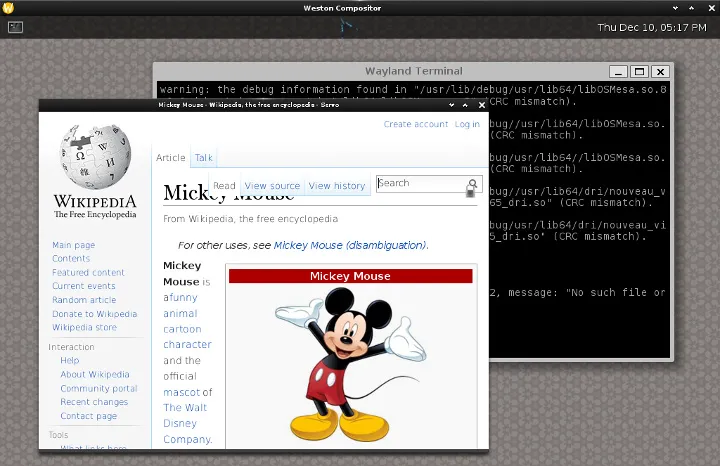Click the Create account link
Viewport: 720px width, 466px height.
pyautogui.click(x=416, y=124)
